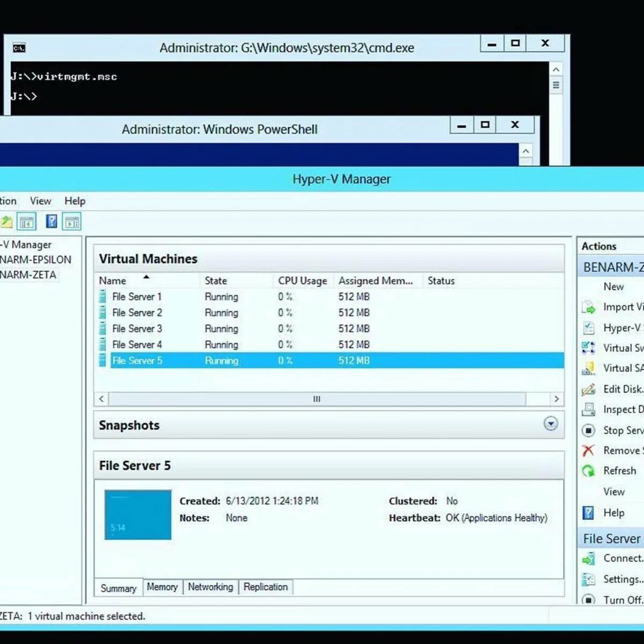Click the File Server header in Actions pane
The width and height of the screenshot is (644, 644).
click(x=612, y=539)
